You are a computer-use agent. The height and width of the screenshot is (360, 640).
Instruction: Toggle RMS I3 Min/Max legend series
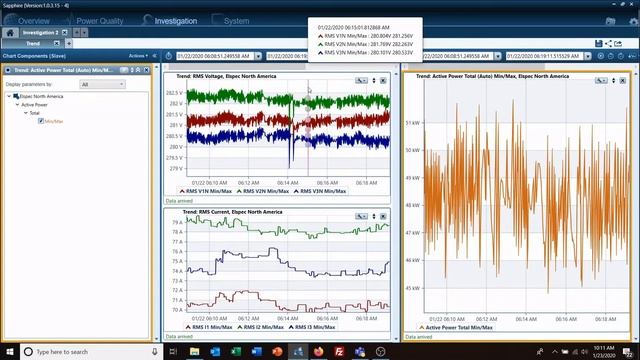click(x=312, y=327)
